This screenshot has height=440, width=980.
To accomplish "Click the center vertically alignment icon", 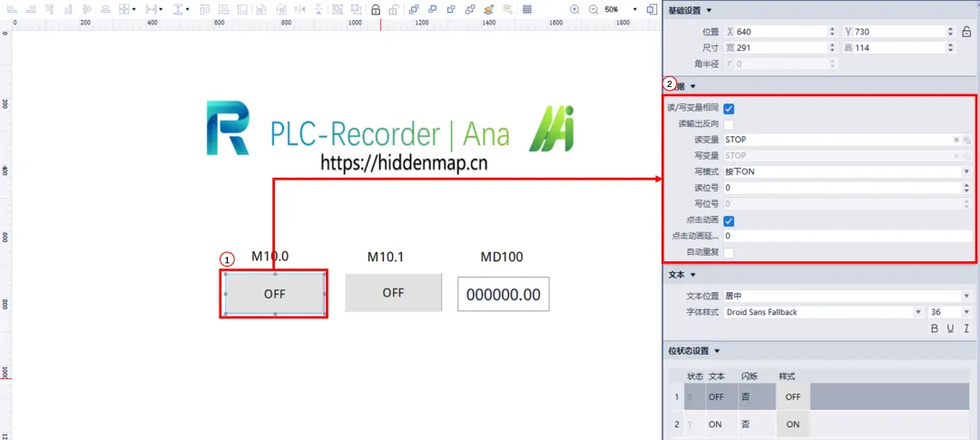I will click(105, 9).
